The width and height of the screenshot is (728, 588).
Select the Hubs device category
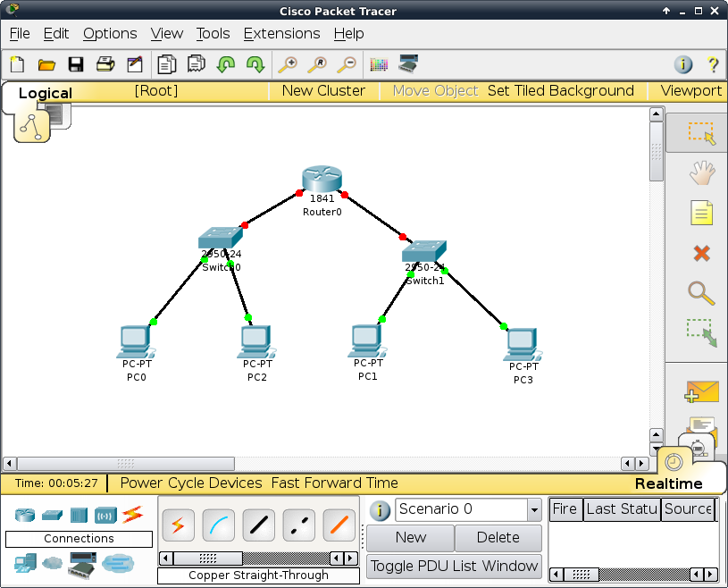click(79, 515)
